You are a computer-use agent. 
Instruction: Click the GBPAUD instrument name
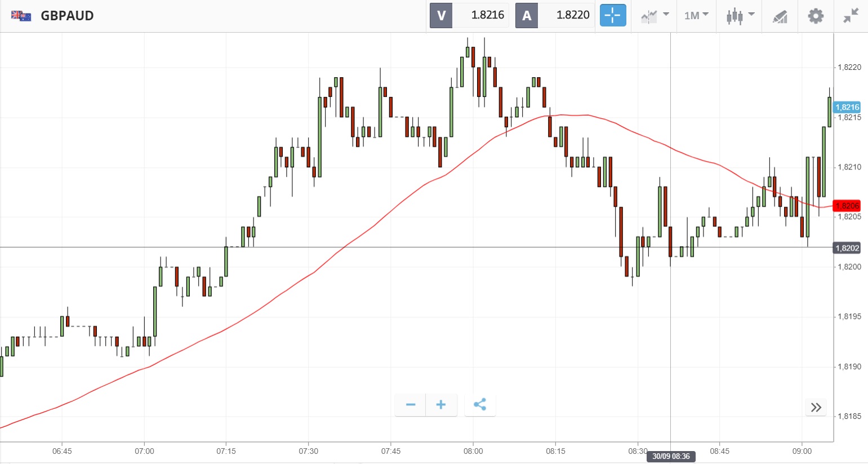[x=67, y=16]
